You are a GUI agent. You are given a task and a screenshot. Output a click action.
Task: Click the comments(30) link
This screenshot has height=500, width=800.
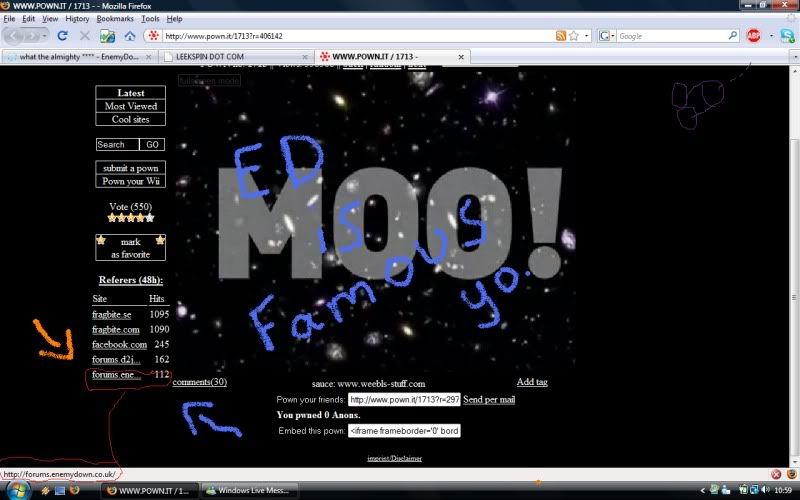199,382
